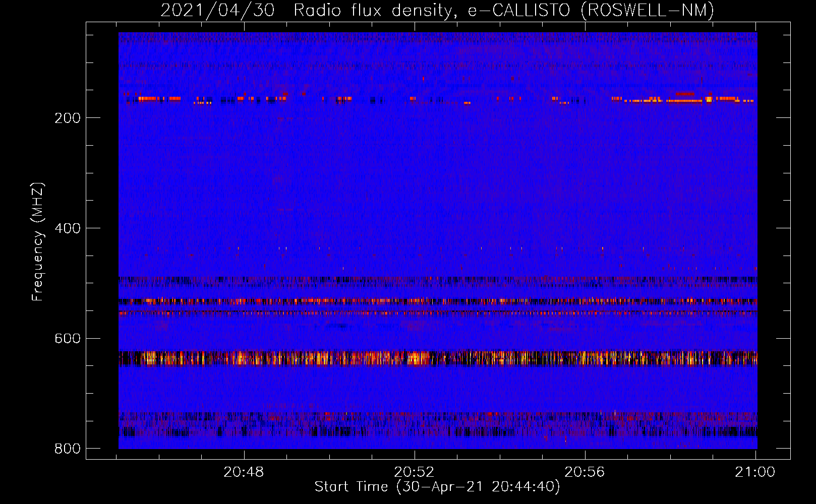Click the 21:00 time tick label

point(755,472)
